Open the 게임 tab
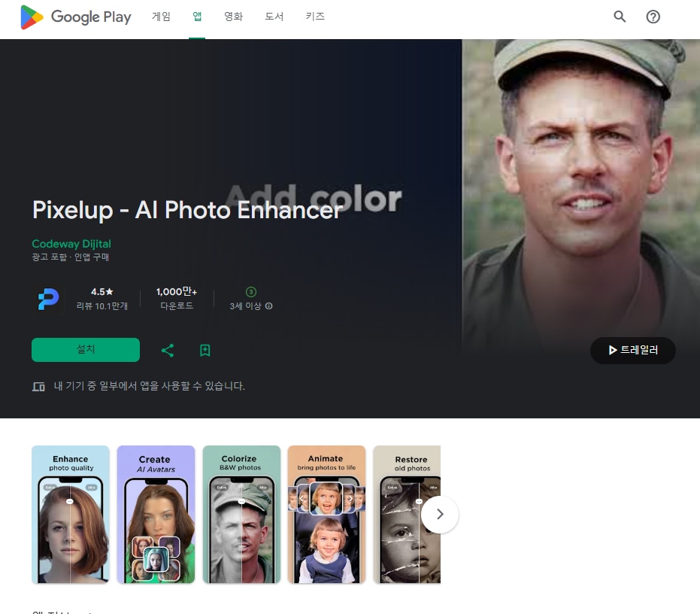 (x=161, y=17)
